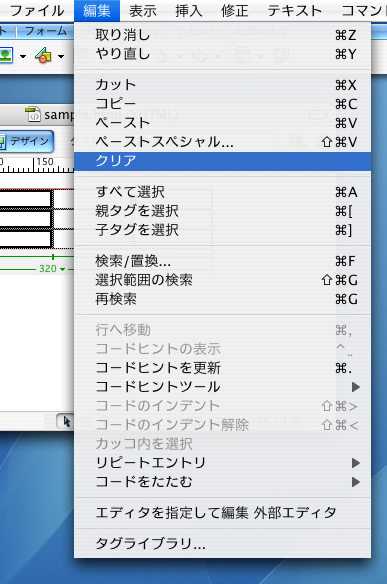
Task: Choose すべて選択
Action: click(x=222, y=192)
